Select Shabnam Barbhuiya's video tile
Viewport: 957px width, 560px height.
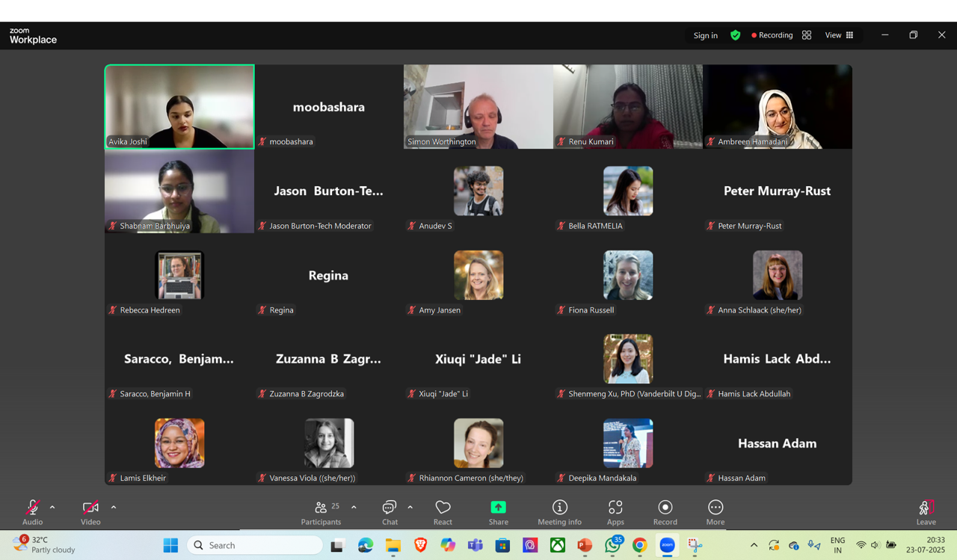(x=179, y=191)
